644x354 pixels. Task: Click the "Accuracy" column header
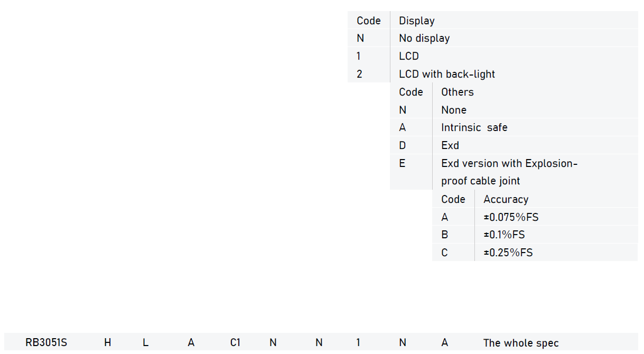tap(506, 199)
